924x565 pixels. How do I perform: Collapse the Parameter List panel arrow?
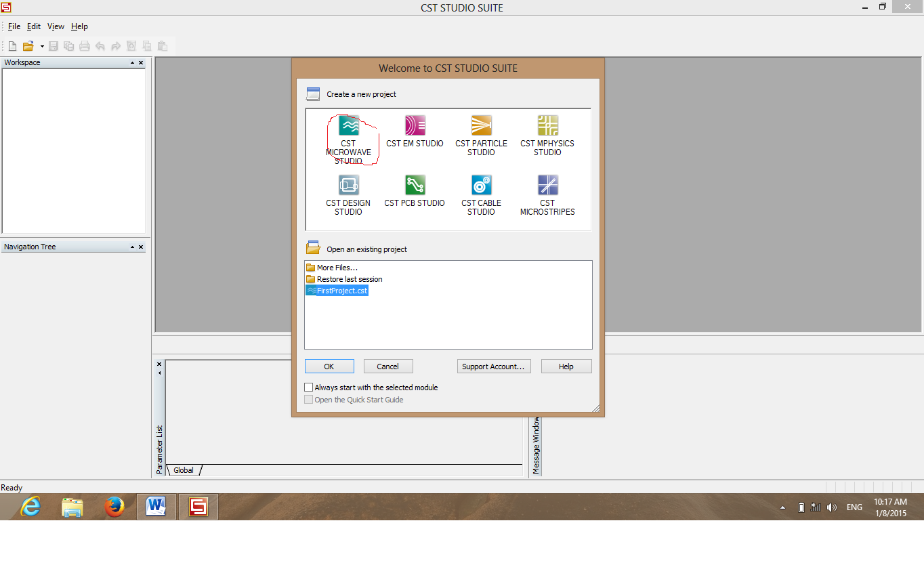(x=160, y=373)
